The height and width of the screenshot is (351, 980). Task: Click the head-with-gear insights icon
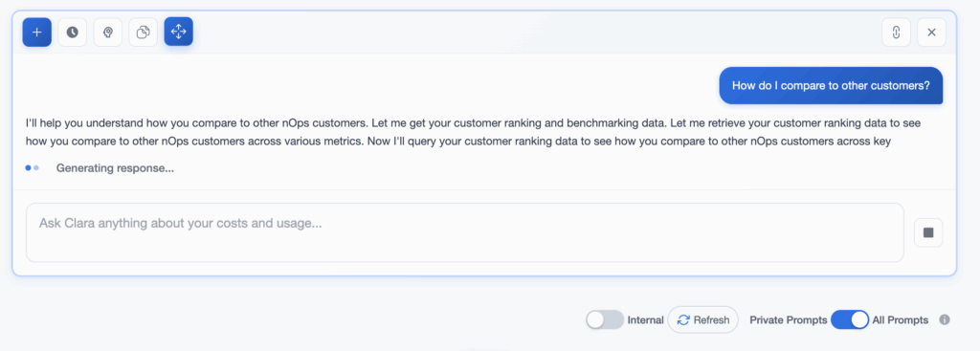(x=107, y=32)
